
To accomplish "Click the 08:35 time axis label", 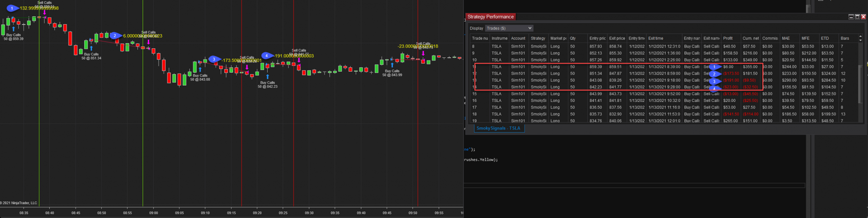I will coord(24,213).
